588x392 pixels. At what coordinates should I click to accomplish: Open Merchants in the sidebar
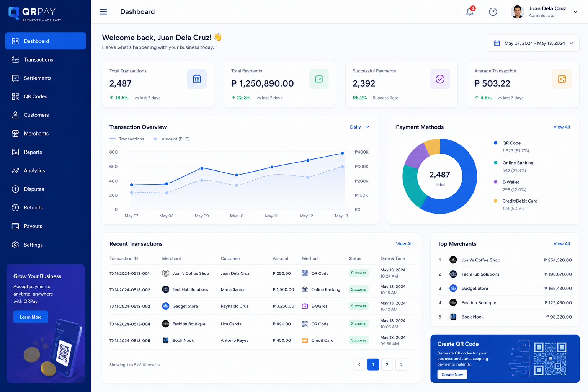point(46,134)
